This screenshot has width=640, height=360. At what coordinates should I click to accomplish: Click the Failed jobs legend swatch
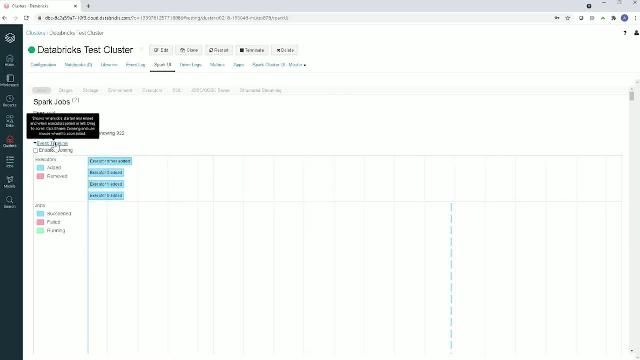40,222
